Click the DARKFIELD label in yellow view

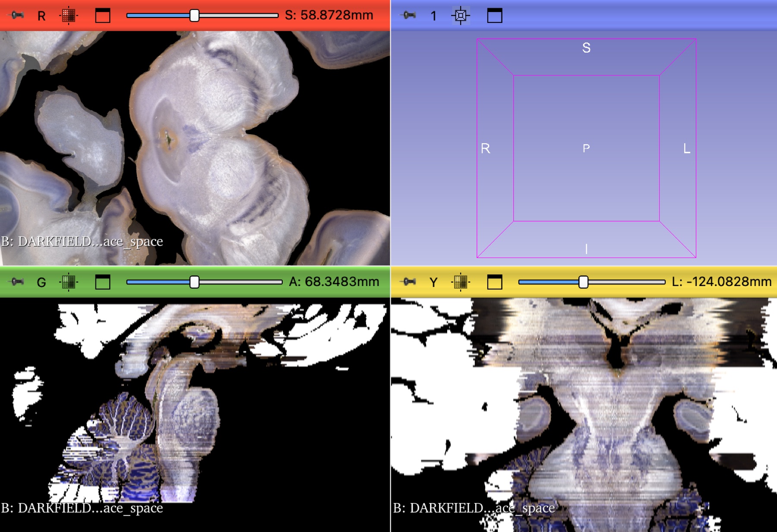tap(474, 508)
